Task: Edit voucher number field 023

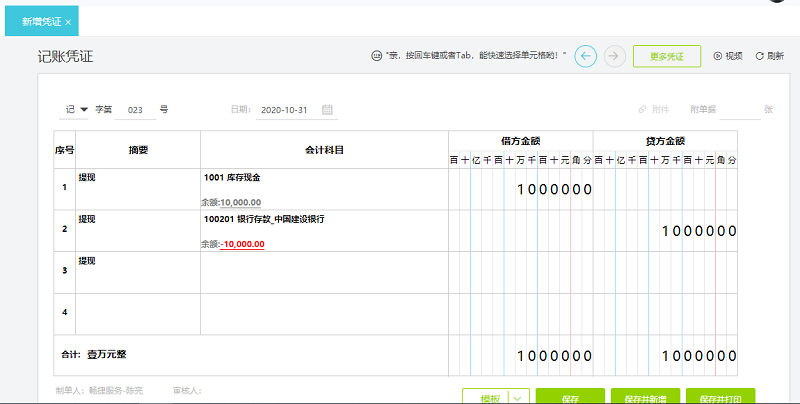Action: click(x=135, y=110)
